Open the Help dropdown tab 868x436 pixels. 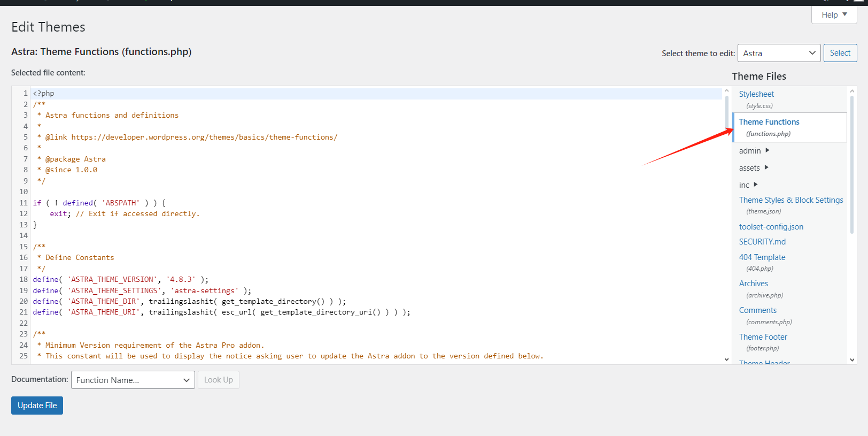(x=834, y=15)
